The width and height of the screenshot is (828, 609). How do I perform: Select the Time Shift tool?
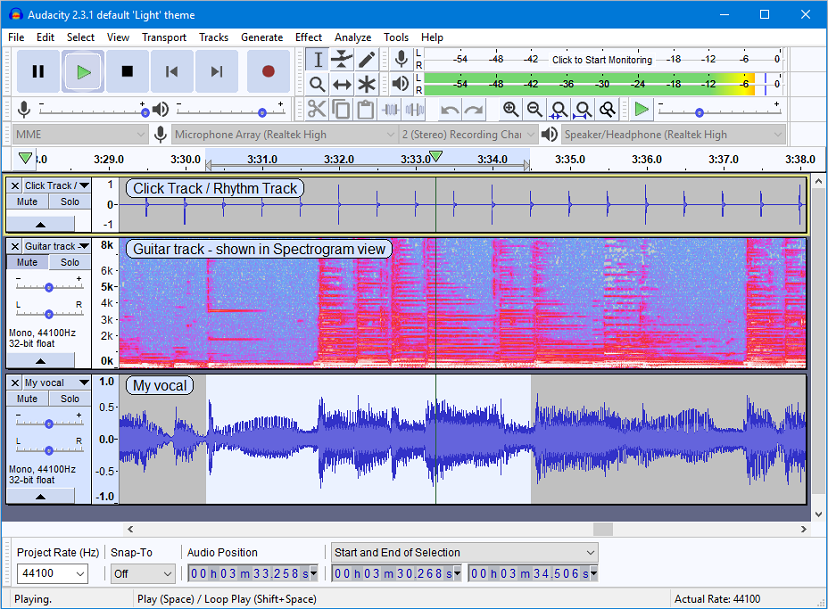point(340,84)
